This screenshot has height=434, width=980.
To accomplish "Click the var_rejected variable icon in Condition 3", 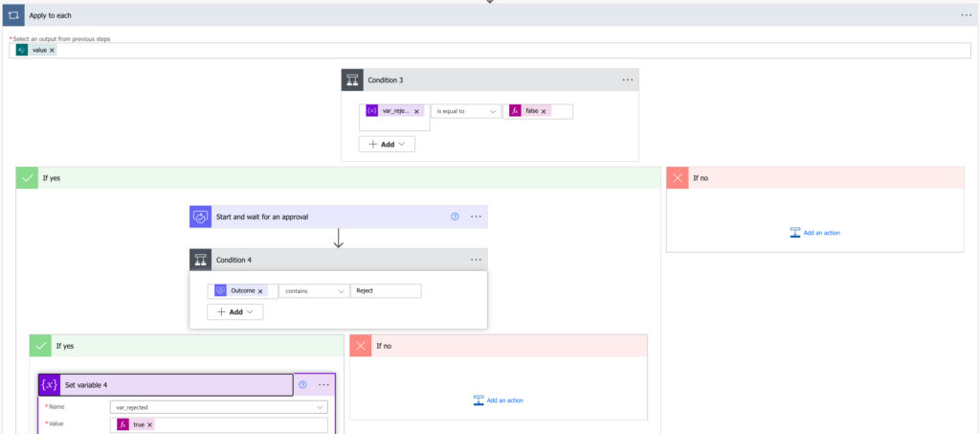I will coord(372,111).
